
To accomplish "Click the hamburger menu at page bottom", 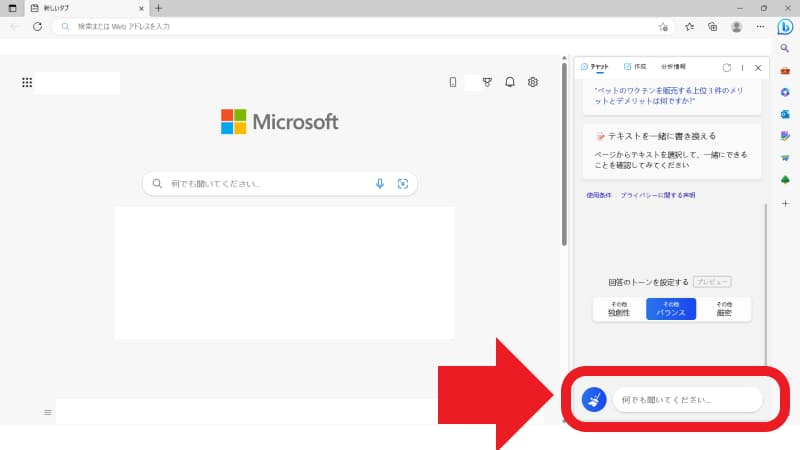I will click(47, 412).
